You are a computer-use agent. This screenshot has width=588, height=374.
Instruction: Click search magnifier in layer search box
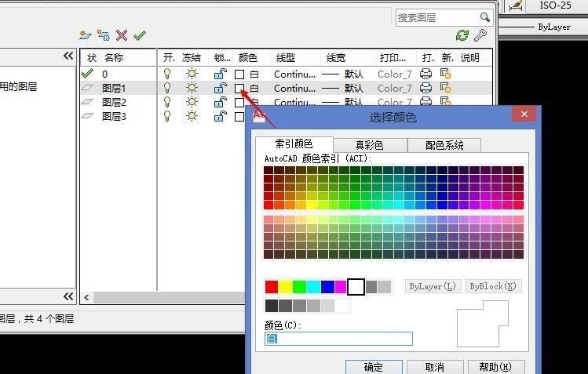click(x=485, y=17)
